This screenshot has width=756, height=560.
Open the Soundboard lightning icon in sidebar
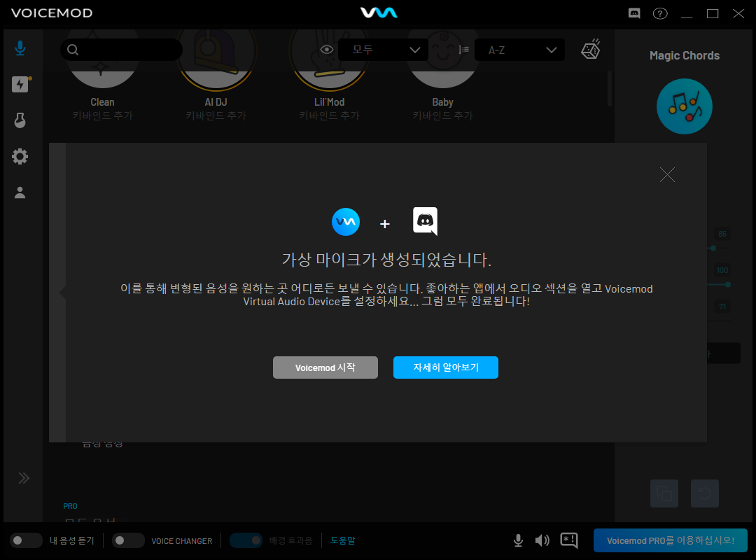(21, 85)
